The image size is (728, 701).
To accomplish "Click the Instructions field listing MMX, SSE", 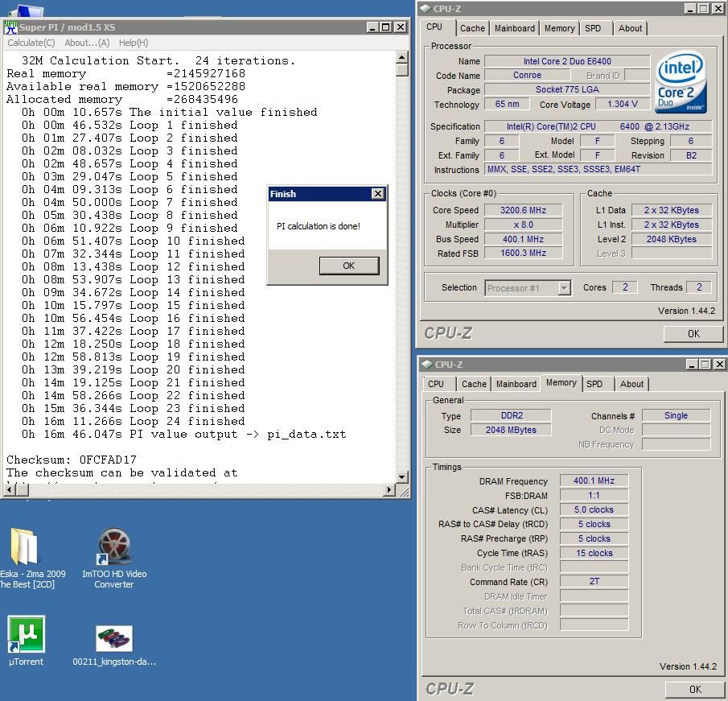I will coord(598,170).
